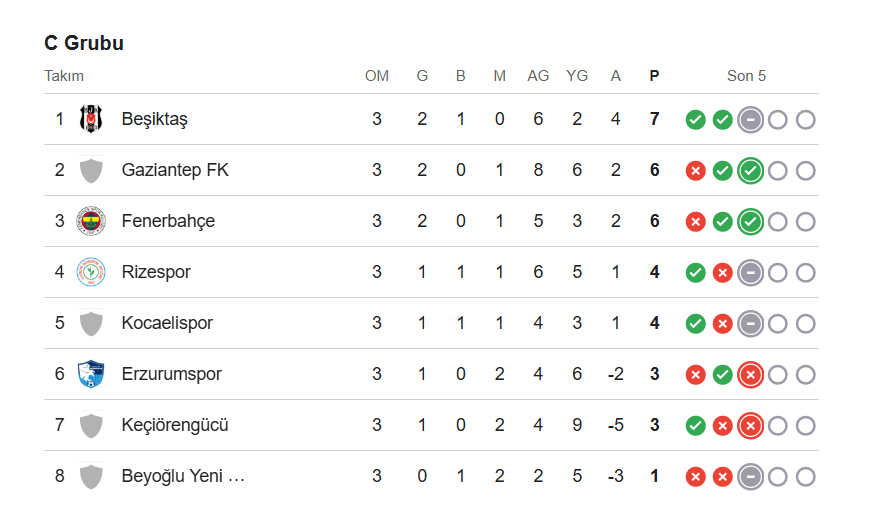
Task: Click the P points column header
Action: 654,76
